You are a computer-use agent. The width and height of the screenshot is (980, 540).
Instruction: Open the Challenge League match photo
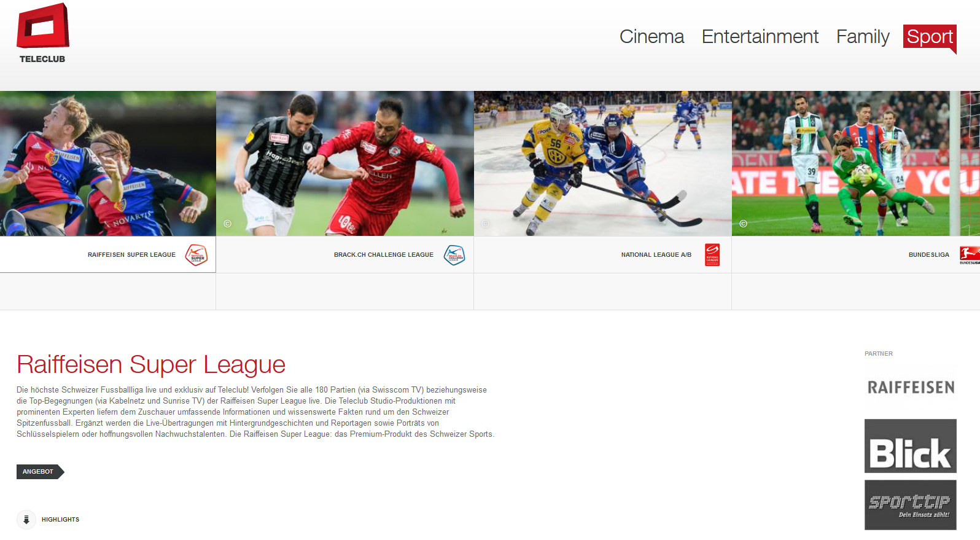click(x=345, y=163)
